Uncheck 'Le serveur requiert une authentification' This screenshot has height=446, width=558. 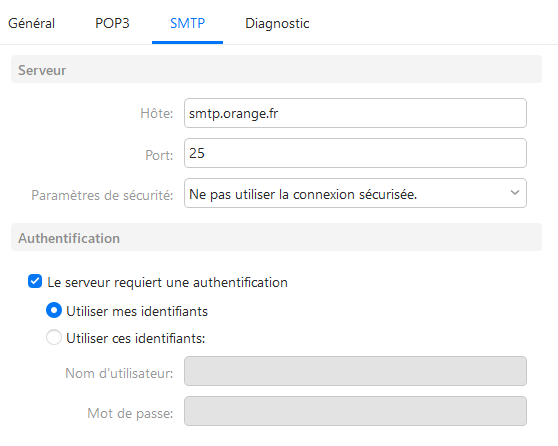pos(35,281)
